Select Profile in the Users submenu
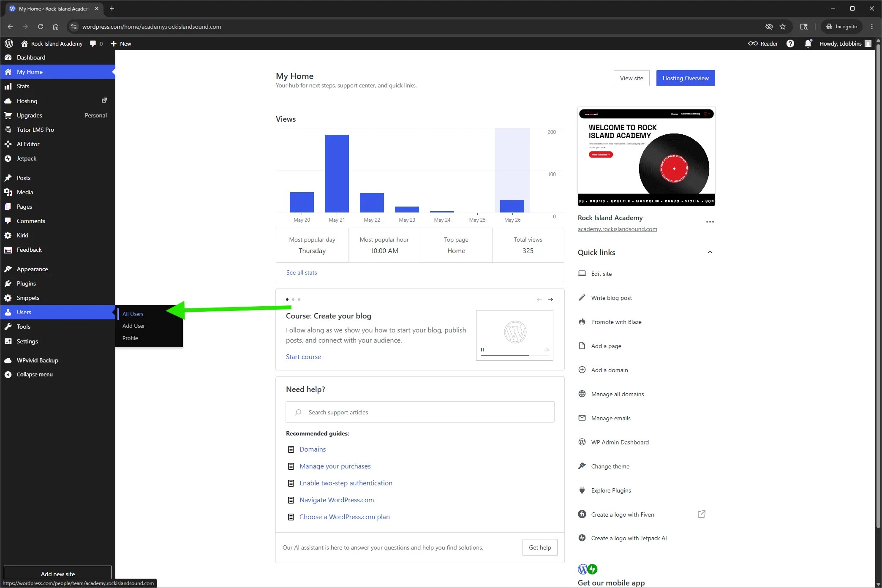 click(x=130, y=338)
